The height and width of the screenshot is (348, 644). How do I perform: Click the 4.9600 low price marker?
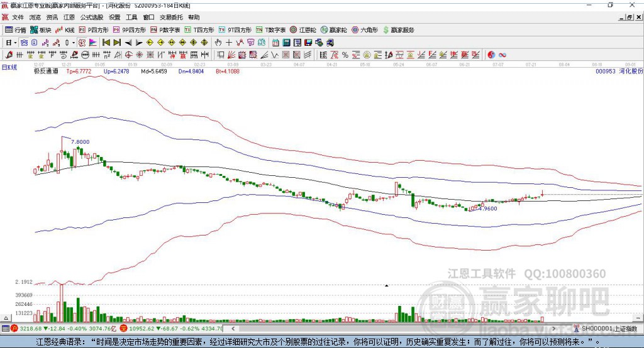tap(488, 209)
